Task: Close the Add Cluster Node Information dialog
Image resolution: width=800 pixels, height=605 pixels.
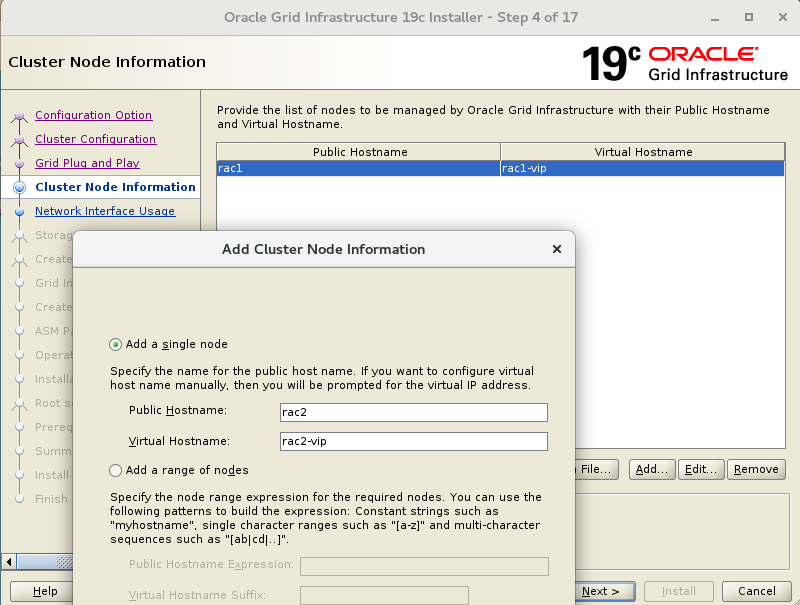Action: pyautogui.click(x=557, y=249)
